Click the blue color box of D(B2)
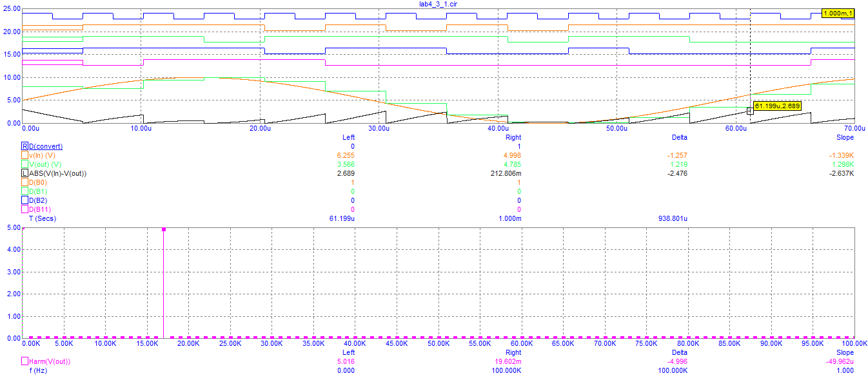Viewport: 868px width, 380px height. pyautogui.click(x=25, y=200)
